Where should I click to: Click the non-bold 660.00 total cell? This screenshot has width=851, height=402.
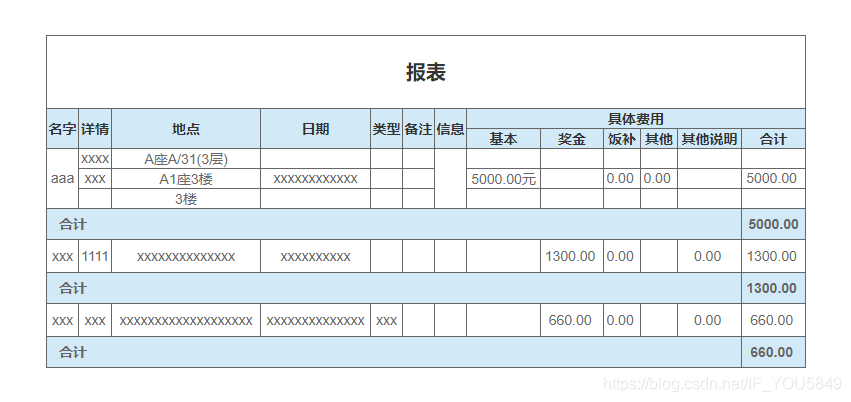tap(773, 320)
